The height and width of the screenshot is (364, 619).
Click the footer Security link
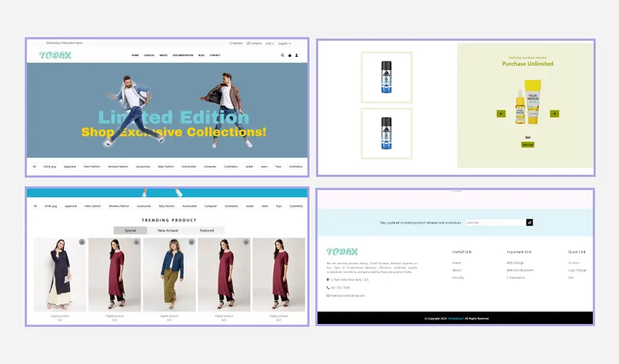coord(458,278)
